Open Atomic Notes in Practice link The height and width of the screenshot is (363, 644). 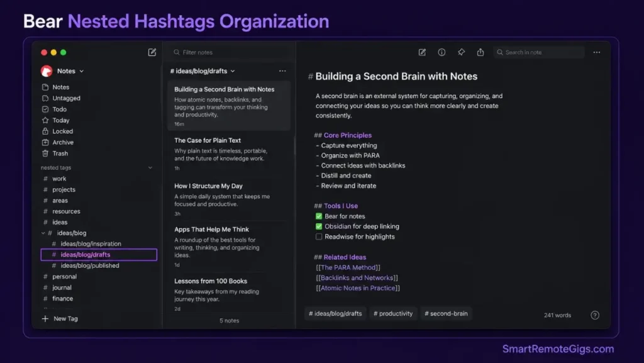(358, 288)
